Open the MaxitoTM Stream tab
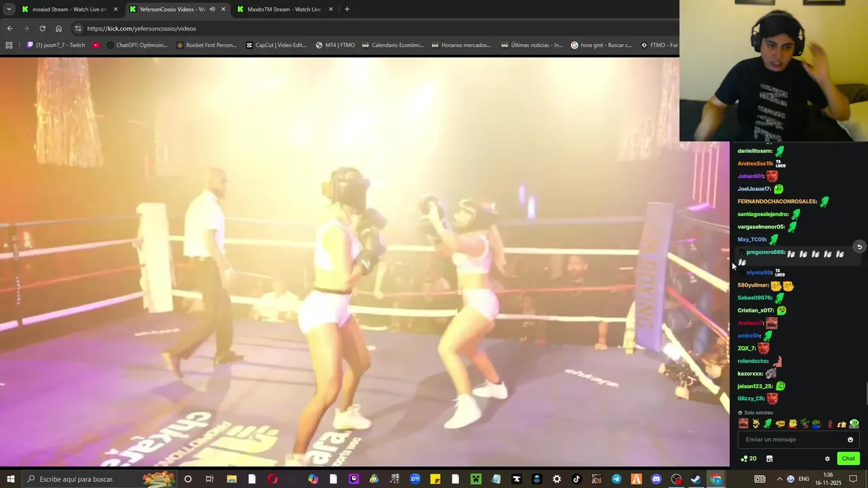868x488 pixels. tap(283, 9)
